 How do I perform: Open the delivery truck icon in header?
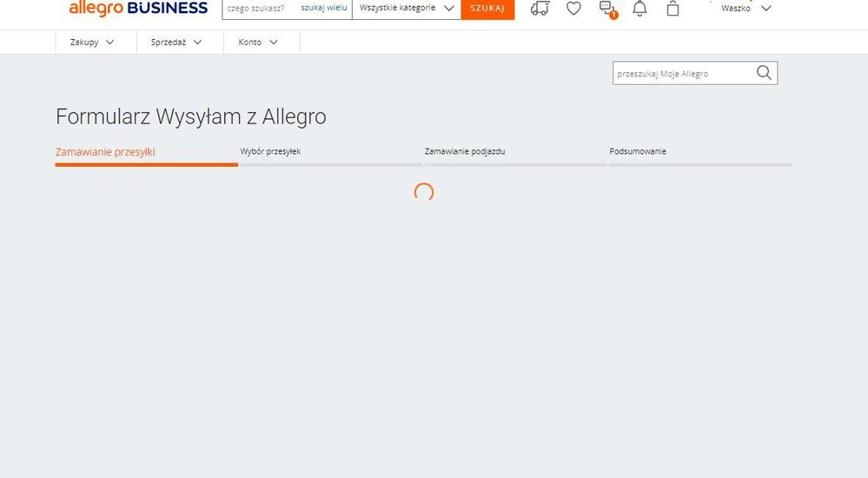click(x=540, y=9)
